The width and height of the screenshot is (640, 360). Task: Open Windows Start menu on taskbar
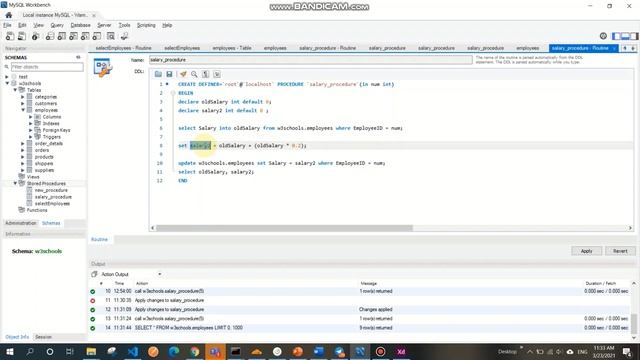(9, 351)
